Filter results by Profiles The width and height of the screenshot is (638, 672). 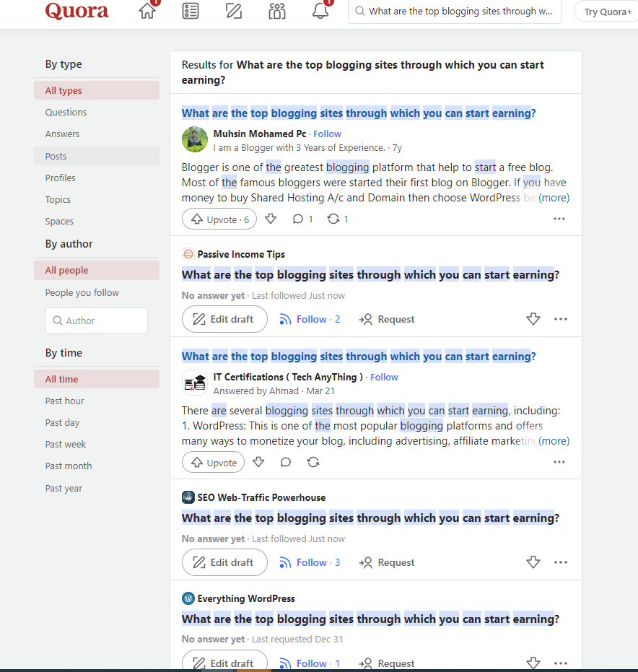click(97, 178)
